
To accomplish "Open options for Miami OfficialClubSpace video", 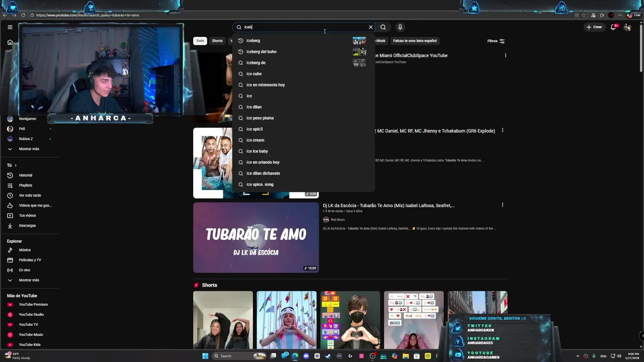I will [x=506, y=55].
